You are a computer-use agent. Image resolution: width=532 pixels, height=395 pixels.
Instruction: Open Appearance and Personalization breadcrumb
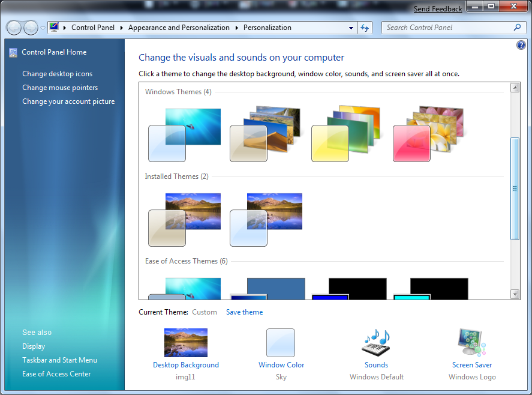(179, 28)
